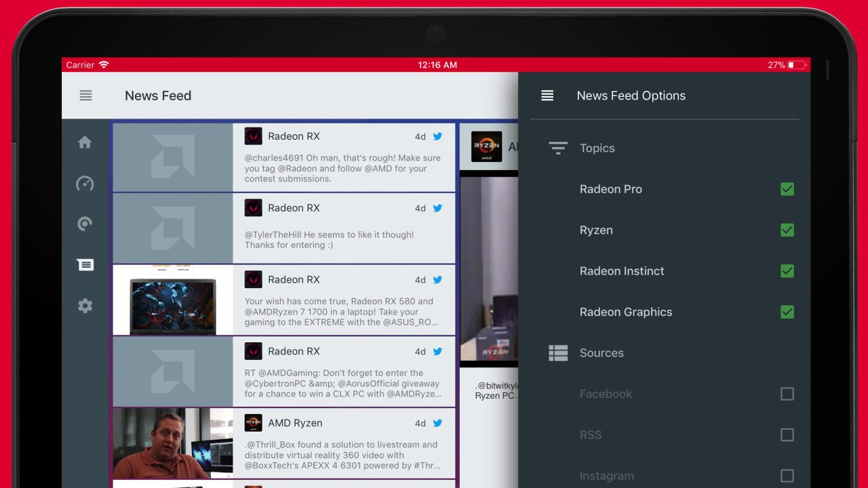This screenshot has width=868, height=488.
Task: Click the 'Carrier' label in status bar
Action: point(80,65)
